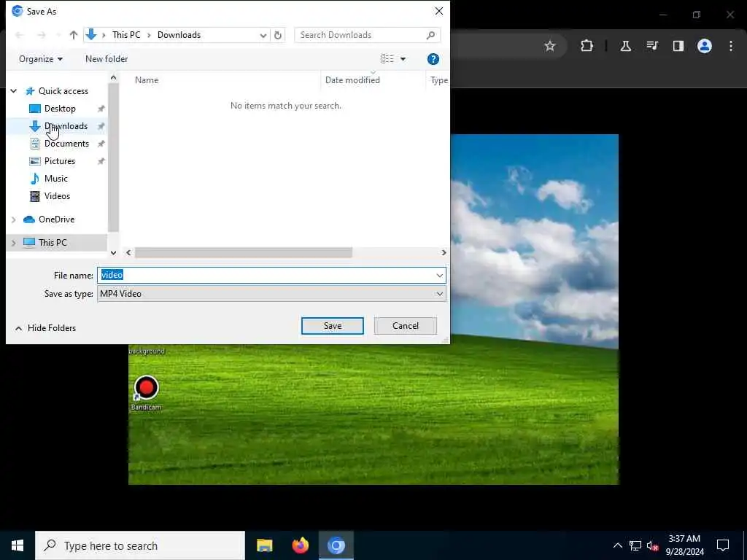747x560 pixels.
Task: Select Desktop in Quick access
Action: (x=60, y=109)
